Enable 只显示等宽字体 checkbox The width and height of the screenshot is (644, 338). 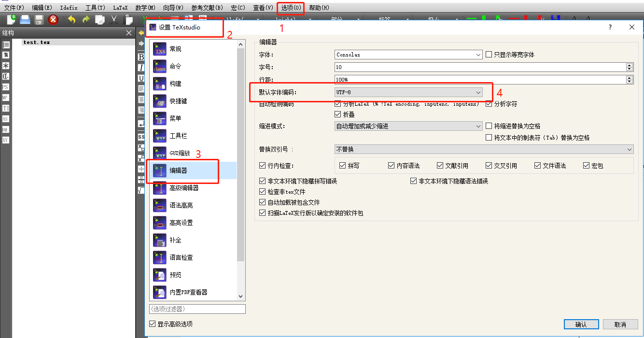tap(489, 55)
